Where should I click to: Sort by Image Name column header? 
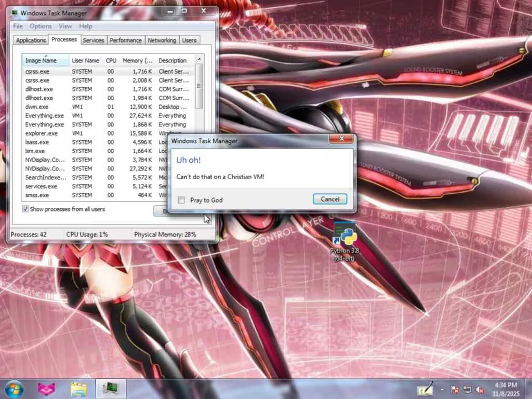(x=46, y=60)
